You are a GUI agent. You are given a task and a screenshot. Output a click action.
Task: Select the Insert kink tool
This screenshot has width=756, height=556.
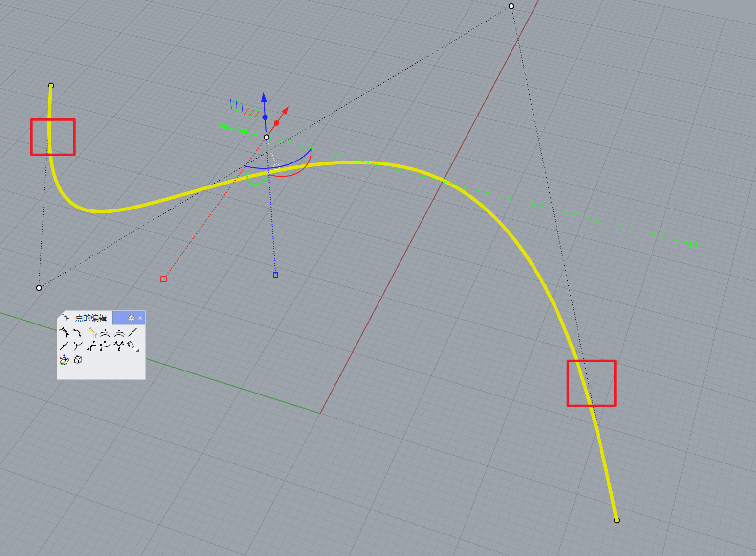[77, 347]
